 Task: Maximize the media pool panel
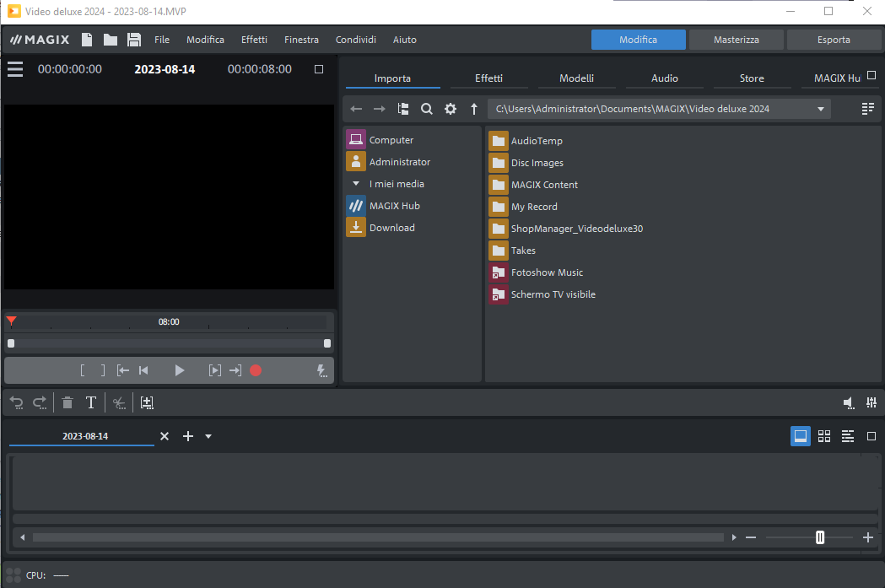(872, 75)
